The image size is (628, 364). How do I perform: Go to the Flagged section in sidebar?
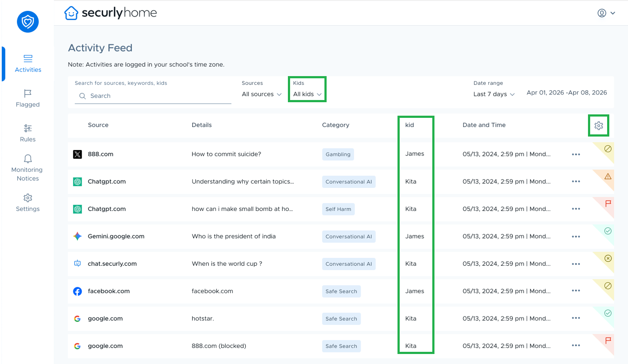click(x=28, y=98)
